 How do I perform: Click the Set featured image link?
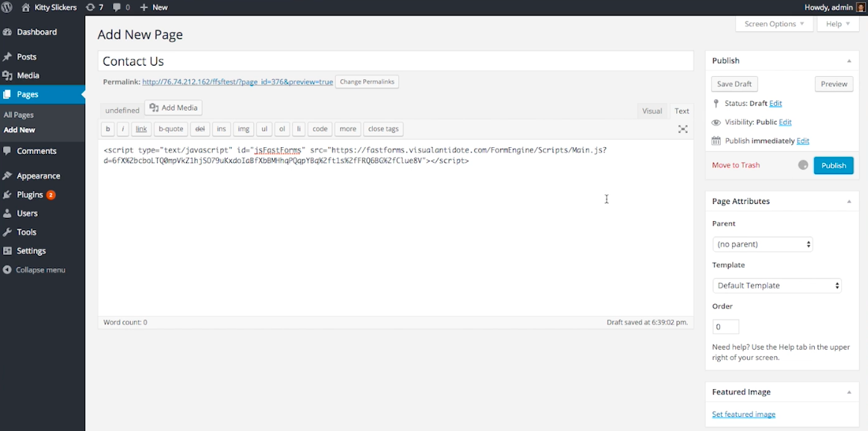743,415
